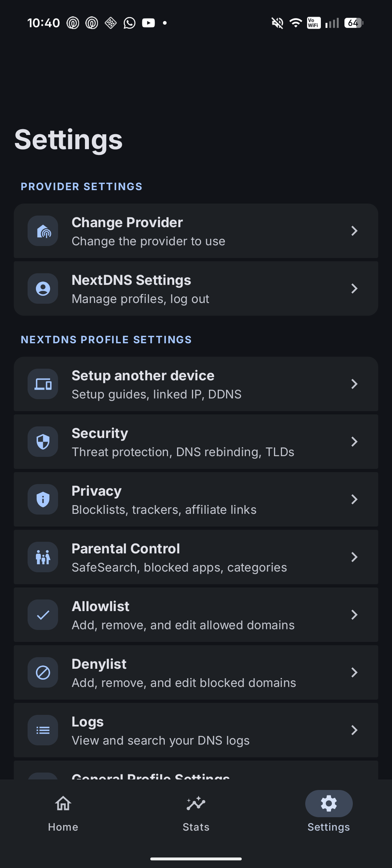Open Logs via its right chevron
The width and height of the screenshot is (392, 868).
(354, 730)
